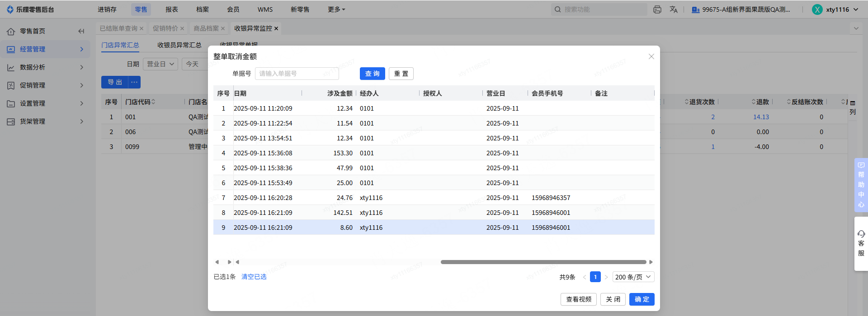Close the 商品档案 tab
The image size is (868, 316).
tap(223, 28)
